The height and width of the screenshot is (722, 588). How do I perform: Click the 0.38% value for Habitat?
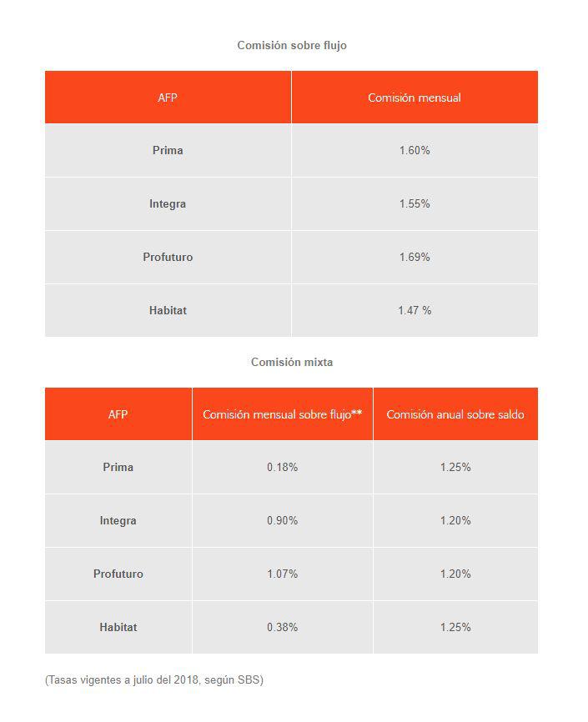click(x=282, y=628)
